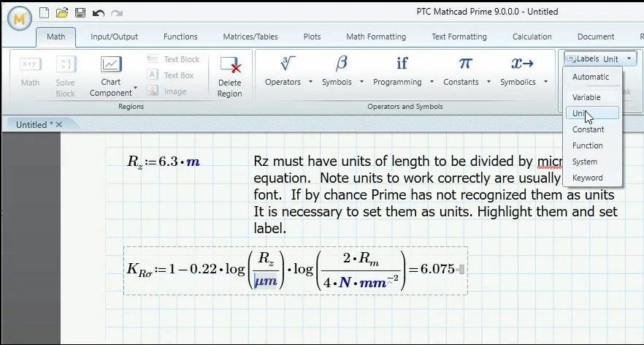Viewport: 644px width, 345px height.
Task: Expand the Symbols dropdown arrow
Action: coord(361,82)
